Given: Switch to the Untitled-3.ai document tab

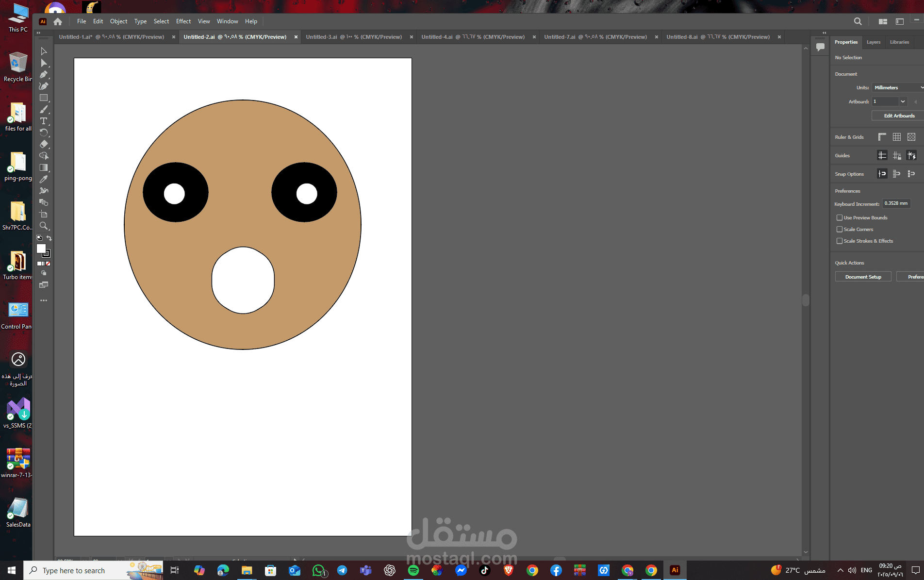Looking at the screenshot, I should click(354, 37).
